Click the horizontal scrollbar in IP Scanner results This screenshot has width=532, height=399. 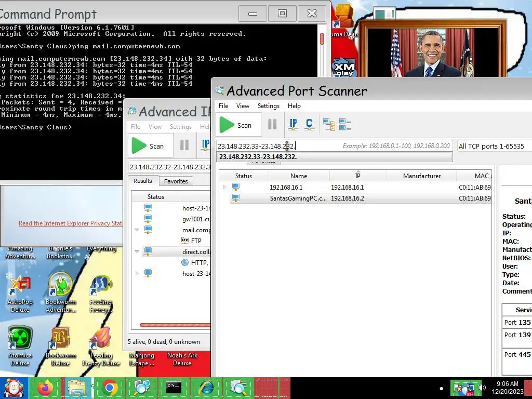pos(175,325)
